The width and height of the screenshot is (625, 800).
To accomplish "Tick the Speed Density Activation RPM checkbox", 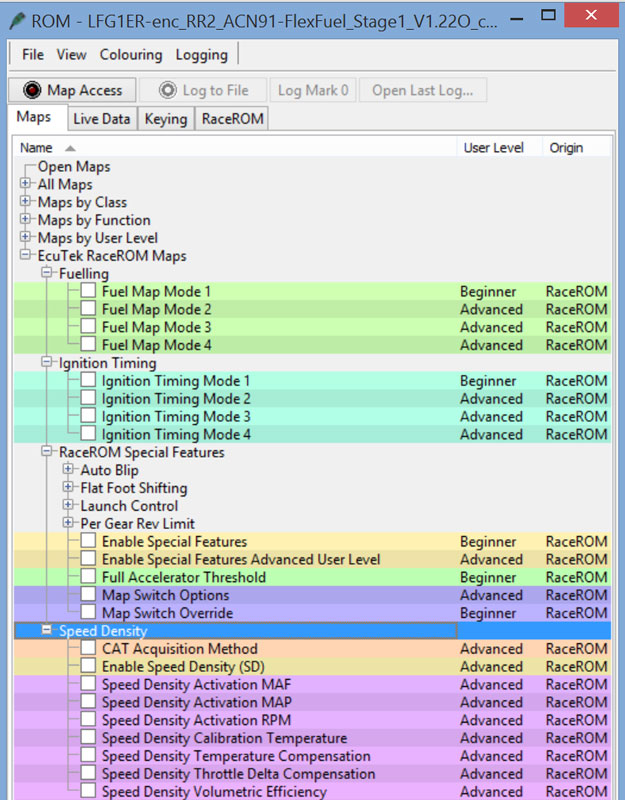I will [x=88, y=719].
